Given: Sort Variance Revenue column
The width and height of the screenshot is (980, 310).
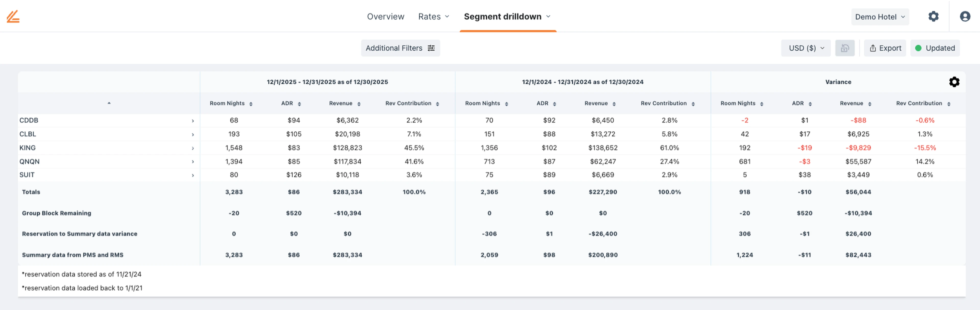Looking at the screenshot, I should [x=869, y=104].
